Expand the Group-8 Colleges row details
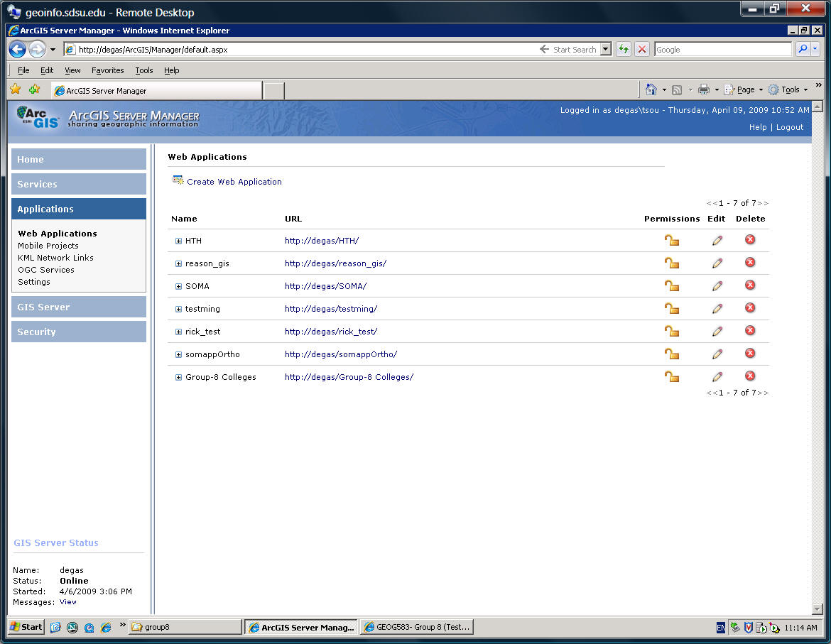 point(178,378)
